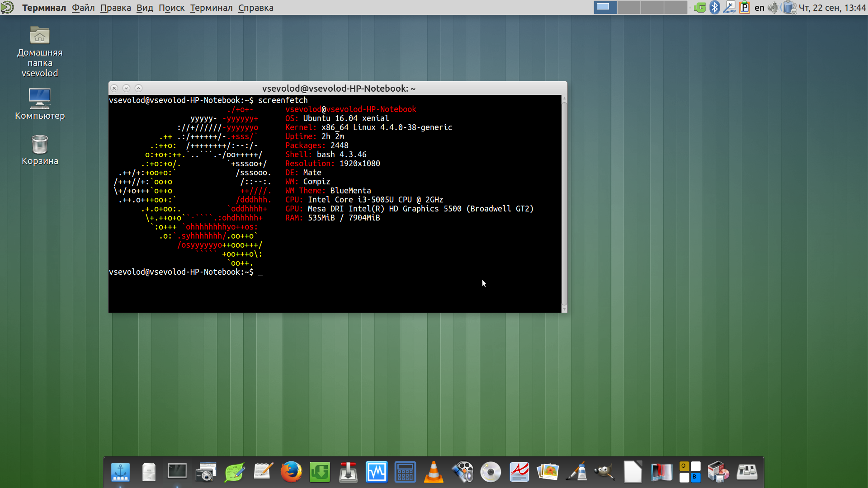868x488 pixels.
Task: Minimize the terminal with down-arrow button
Action: click(127, 88)
